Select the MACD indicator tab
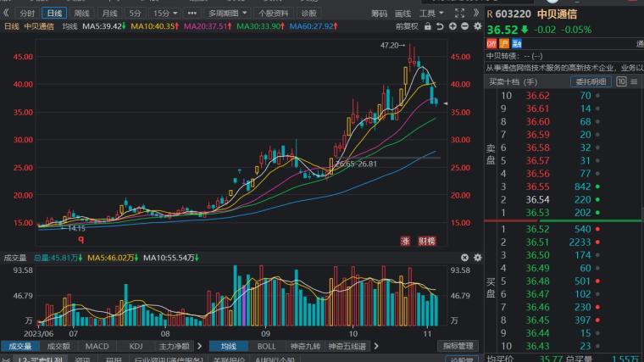The width and height of the screenshot is (644, 362). [x=97, y=347]
